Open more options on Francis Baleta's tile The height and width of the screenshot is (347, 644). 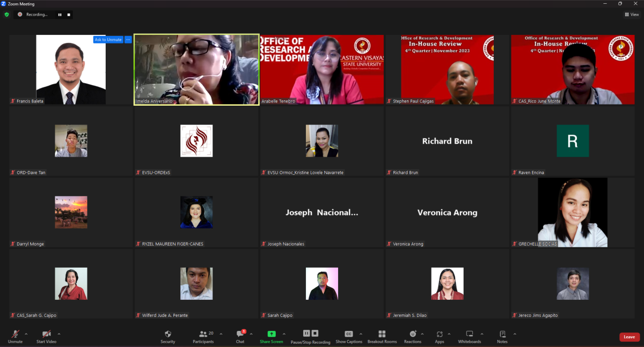(128, 40)
